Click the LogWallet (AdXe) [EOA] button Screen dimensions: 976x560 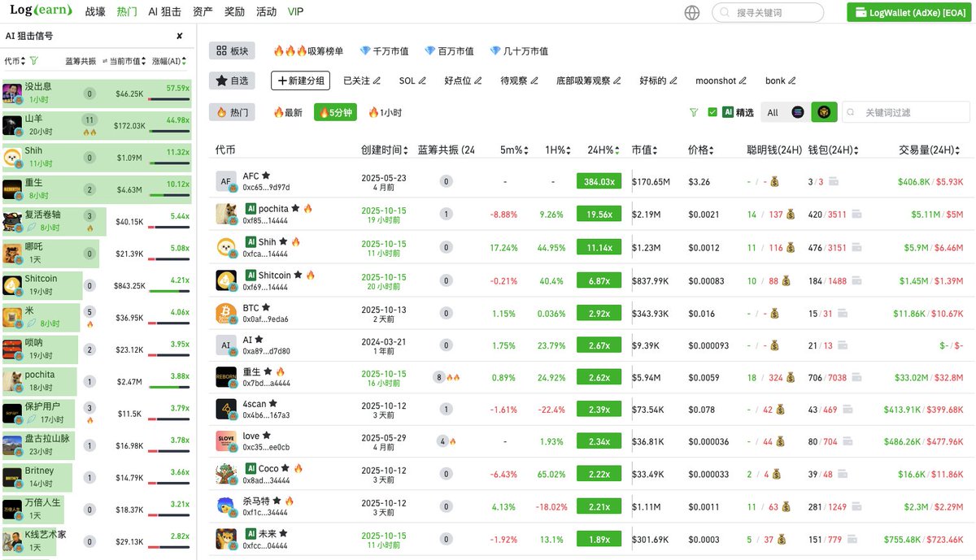point(910,12)
